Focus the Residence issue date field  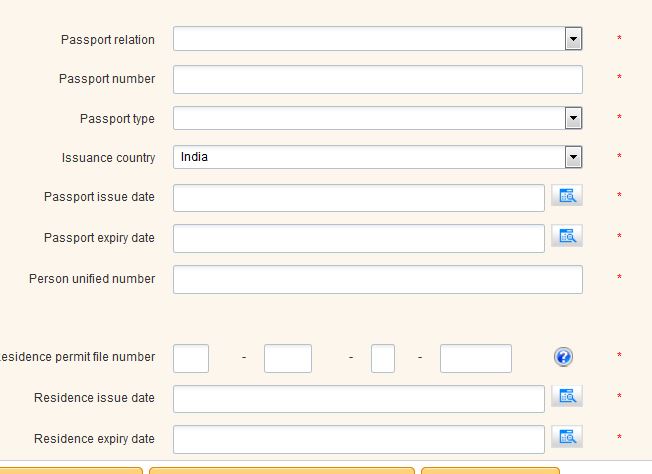[x=358, y=399]
